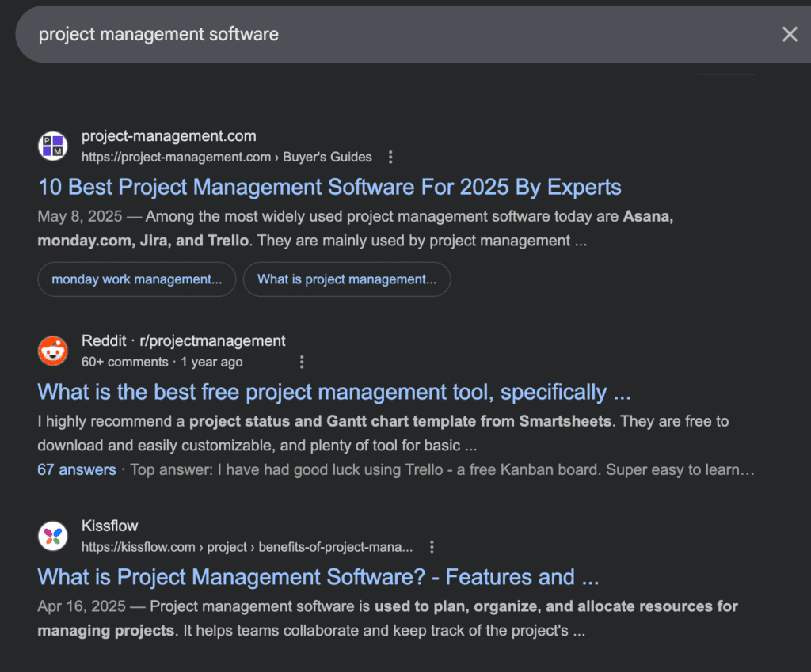The image size is (811, 672).
Task: Click the May 8, 2025 date text
Action: (x=80, y=216)
